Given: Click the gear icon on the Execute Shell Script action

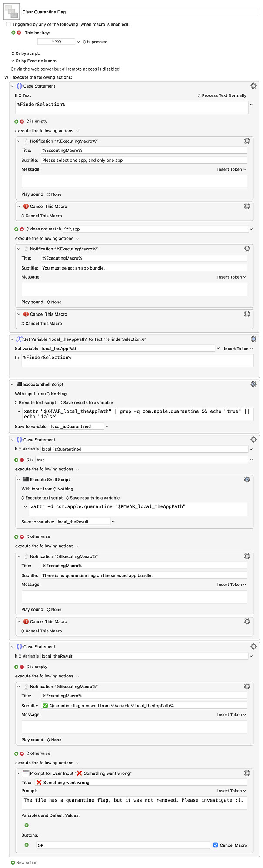Looking at the screenshot, I should (254, 384).
